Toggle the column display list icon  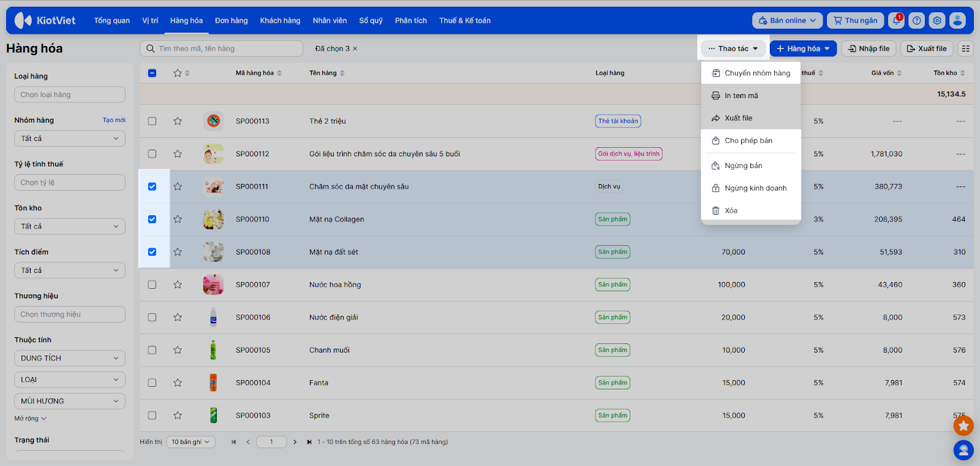point(966,48)
